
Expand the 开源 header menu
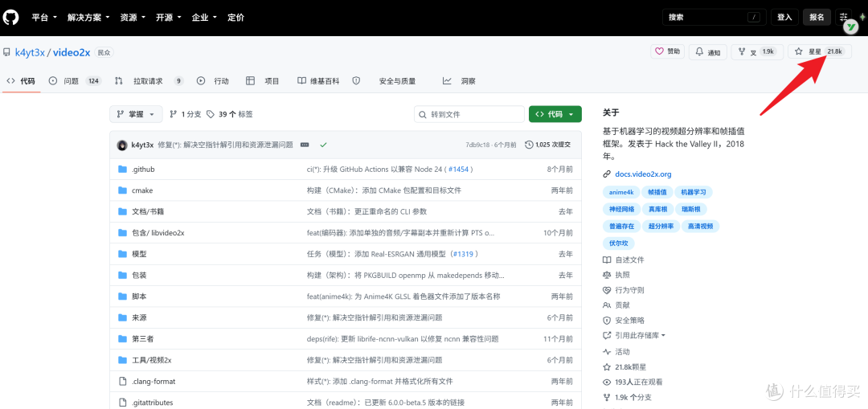168,18
